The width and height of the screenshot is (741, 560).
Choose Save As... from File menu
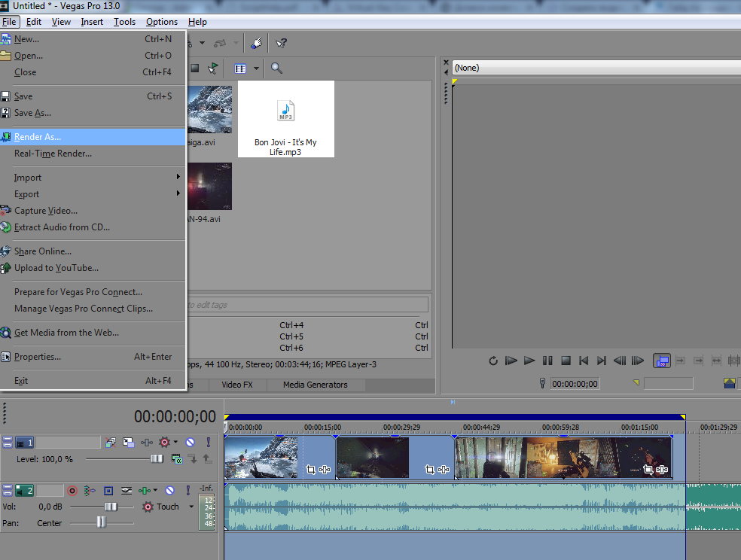[93, 113]
